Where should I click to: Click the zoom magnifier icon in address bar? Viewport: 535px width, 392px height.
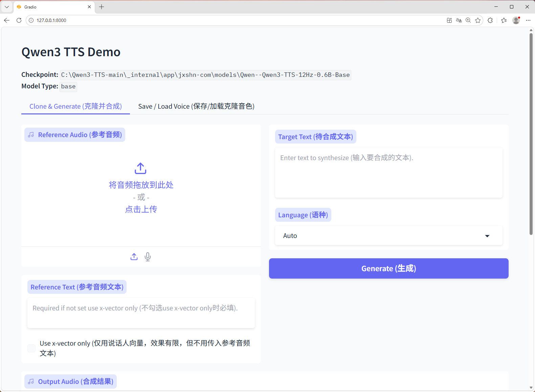[x=468, y=20]
